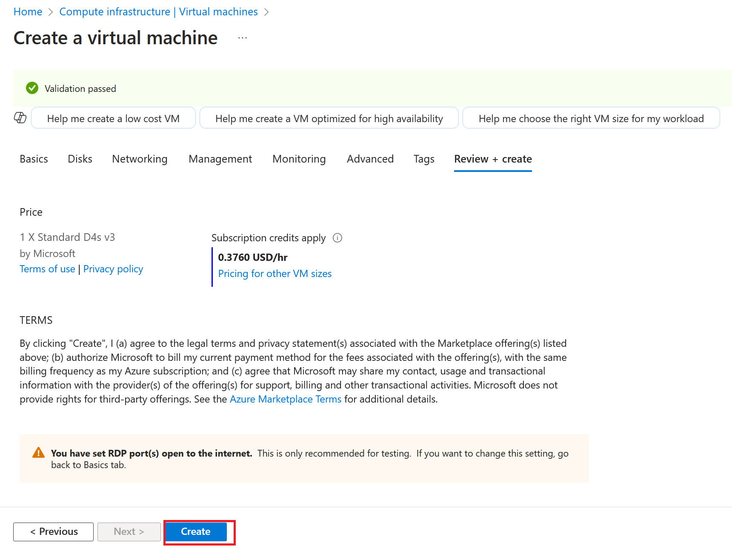Click the Create a virtual machine title
Viewport: 732px width, 560px height.
click(x=115, y=38)
